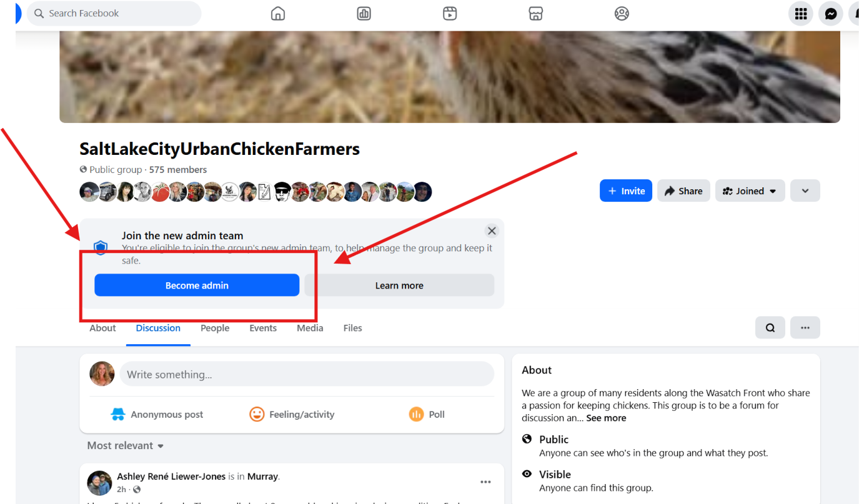
Task: Add a Feeling/activity to a post
Action: 292,414
